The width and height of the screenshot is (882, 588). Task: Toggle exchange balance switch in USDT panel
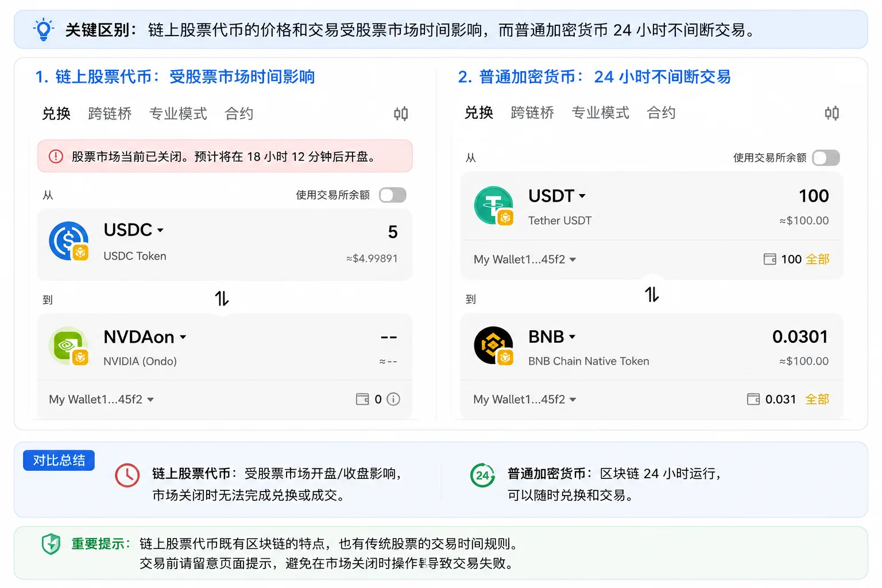click(x=826, y=158)
